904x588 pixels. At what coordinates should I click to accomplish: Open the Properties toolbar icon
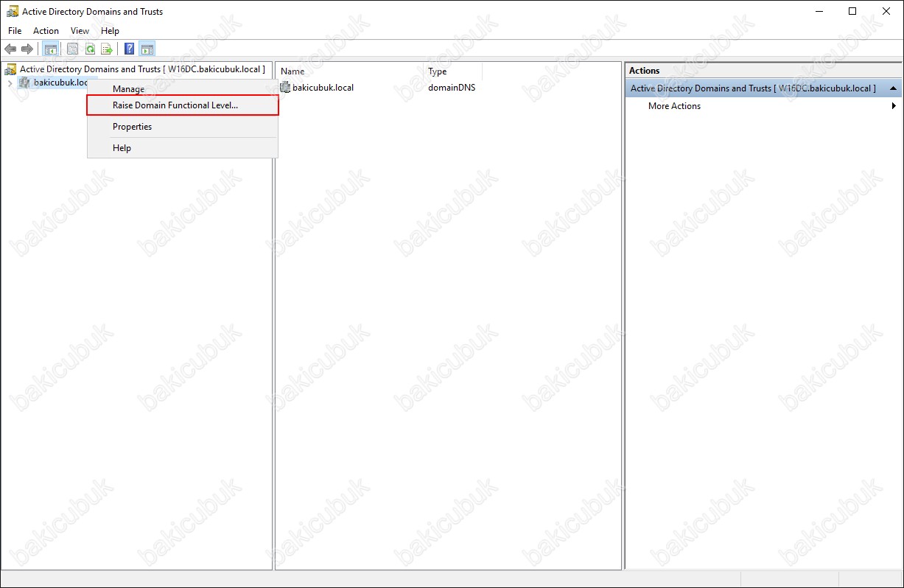[x=72, y=49]
